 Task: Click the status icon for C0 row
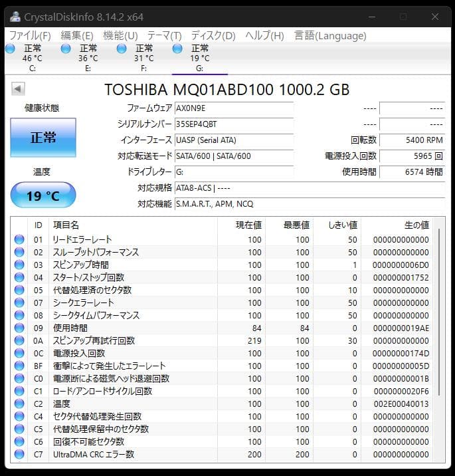[19, 378]
